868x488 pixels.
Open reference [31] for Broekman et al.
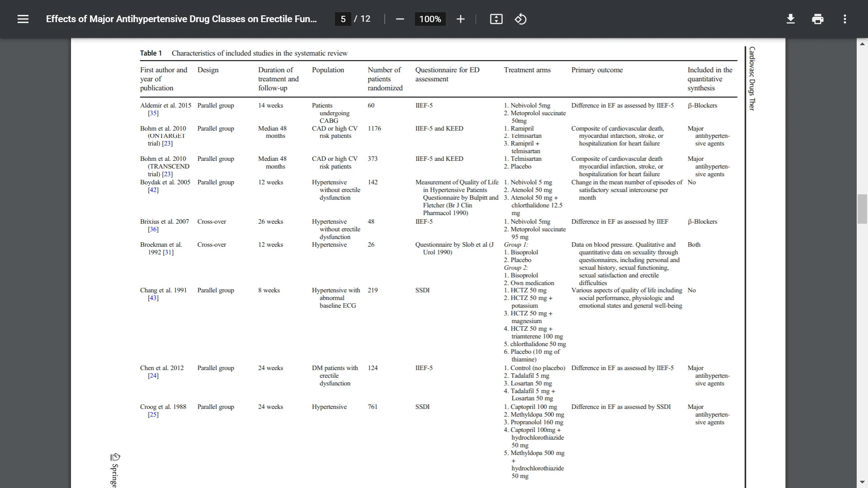(168, 253)
